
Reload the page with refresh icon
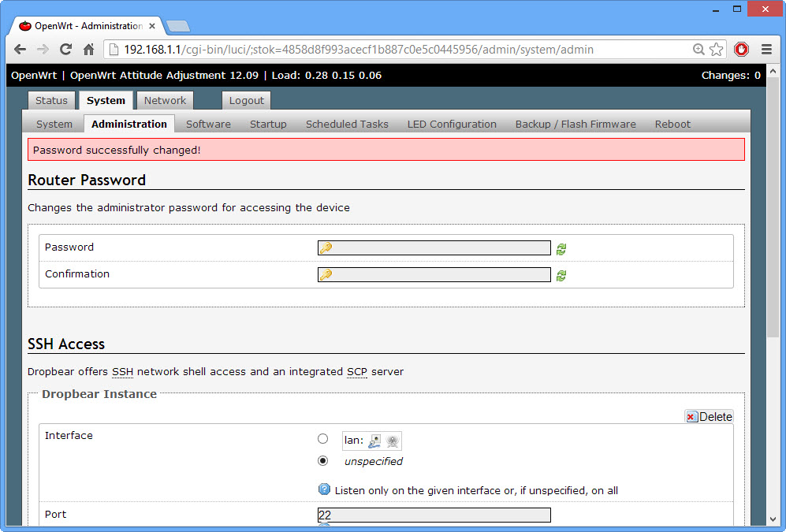pyautogui.click(x=65, y=50)
